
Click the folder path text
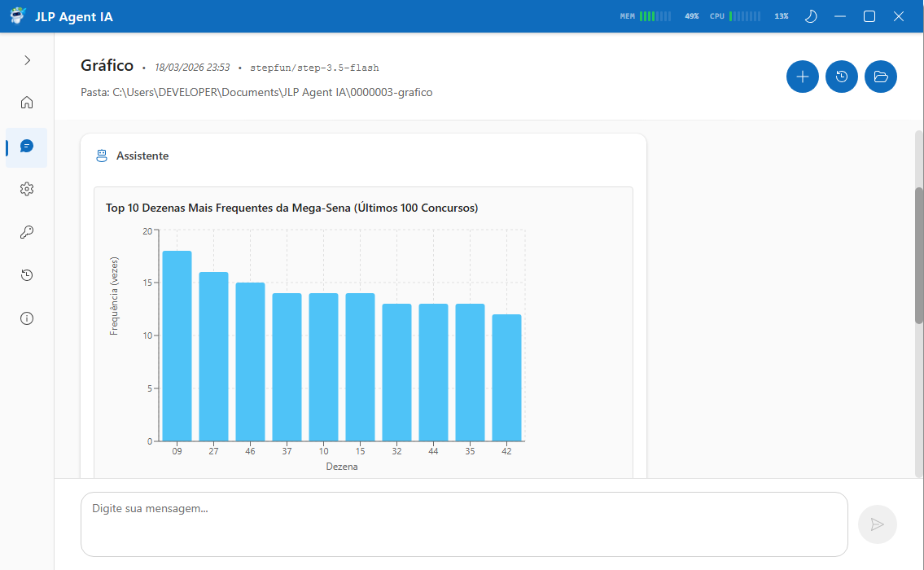(256, 93)
